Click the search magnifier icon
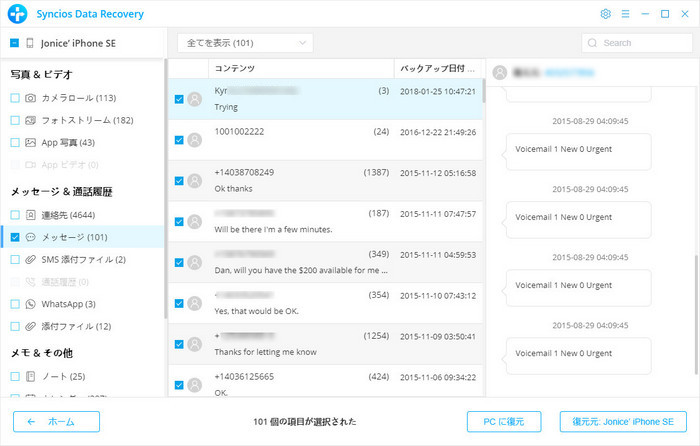 [x=592, y=43]
